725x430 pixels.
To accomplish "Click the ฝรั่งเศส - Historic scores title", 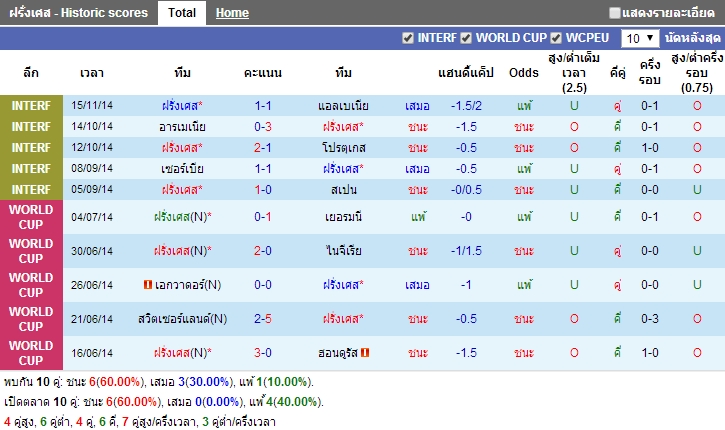I will (x=79, y=13).
